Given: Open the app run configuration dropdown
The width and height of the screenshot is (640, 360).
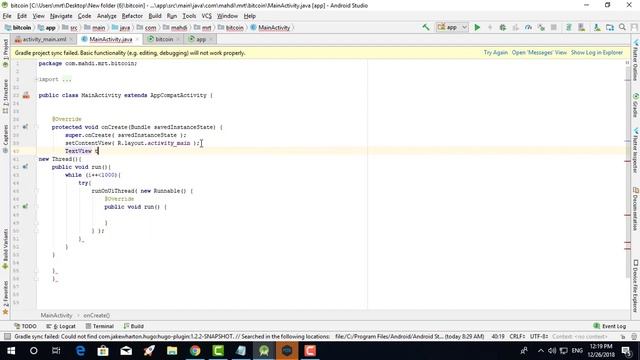Looking at the screenshot, I should (x=452, y=27).
